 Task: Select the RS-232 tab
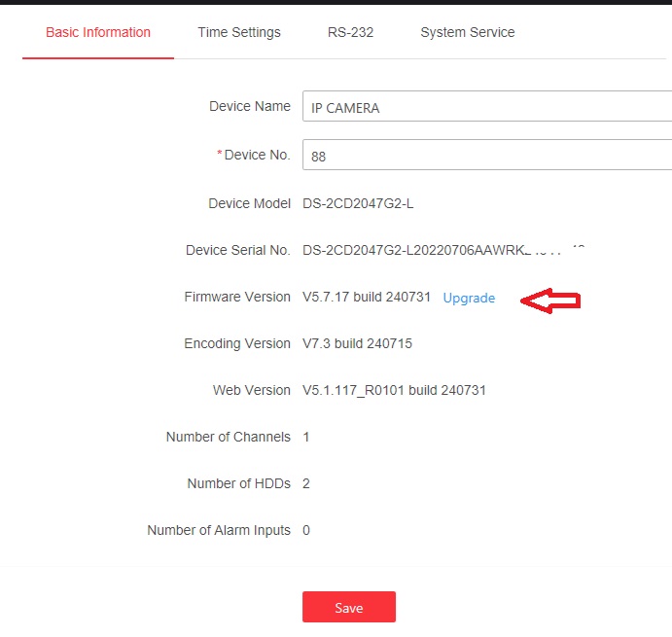(350, 32)
